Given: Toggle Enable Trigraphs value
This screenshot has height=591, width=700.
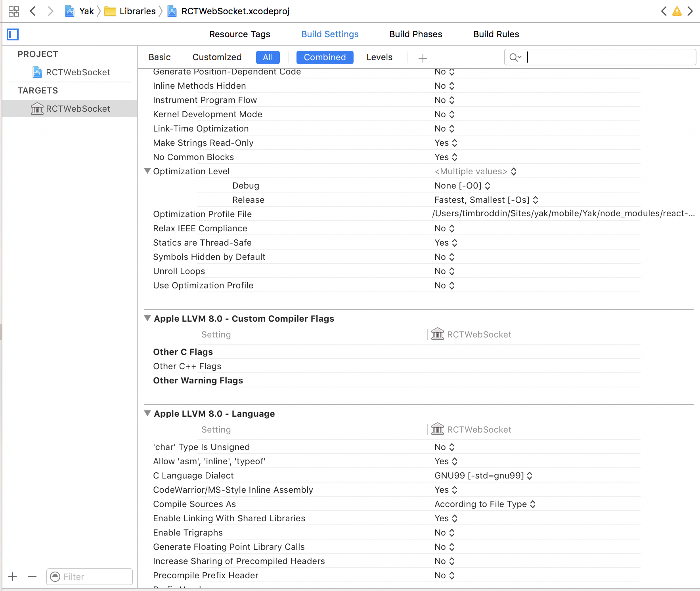Looking at the screenshot, I should (444, 533).
